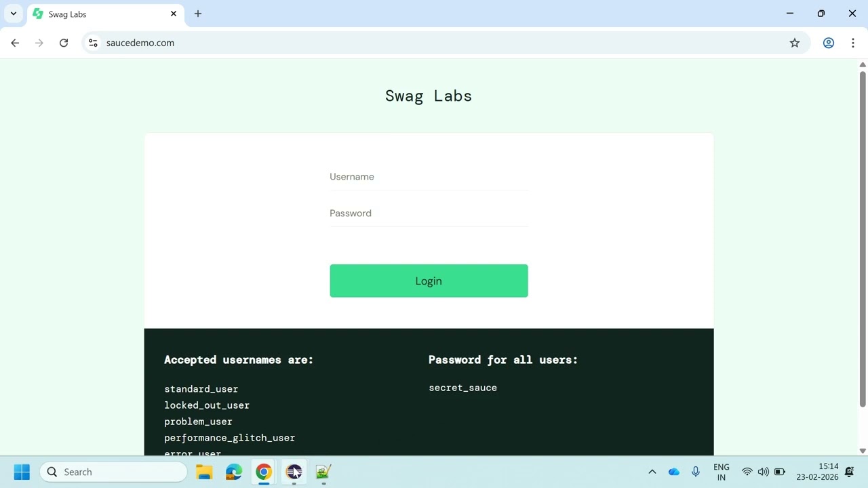The width and height of the screenshot is (868, 488).
Task: Click the scrollbar down arrow
Action: [x=863, y=451]
